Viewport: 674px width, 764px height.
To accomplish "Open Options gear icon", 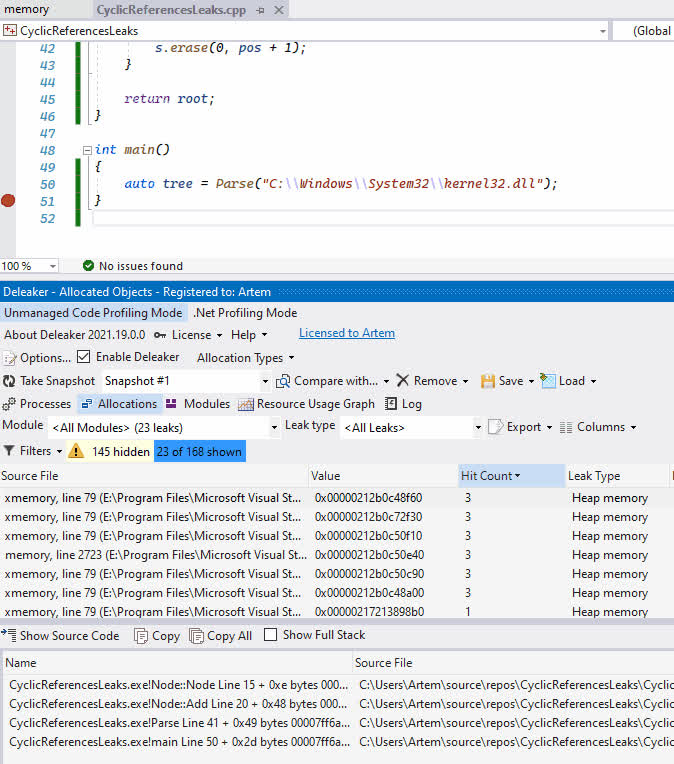I will (10, 358).
